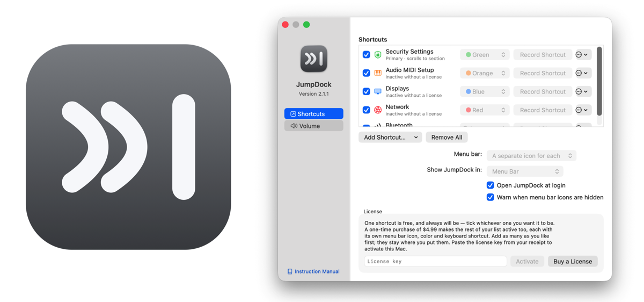Click the Security Settings shield lock icon
Screen dimensions: 644x302
coord(378,55)
